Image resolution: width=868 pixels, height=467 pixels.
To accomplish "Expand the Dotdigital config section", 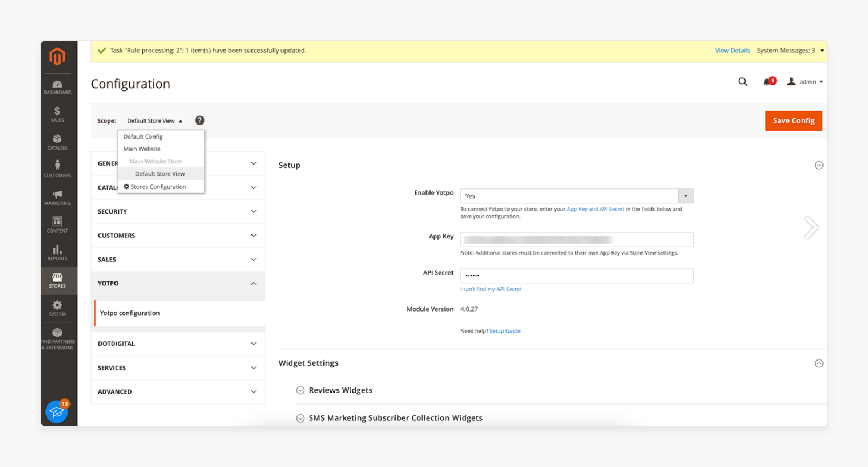I will pyautogui.click(x=178, y=344).
